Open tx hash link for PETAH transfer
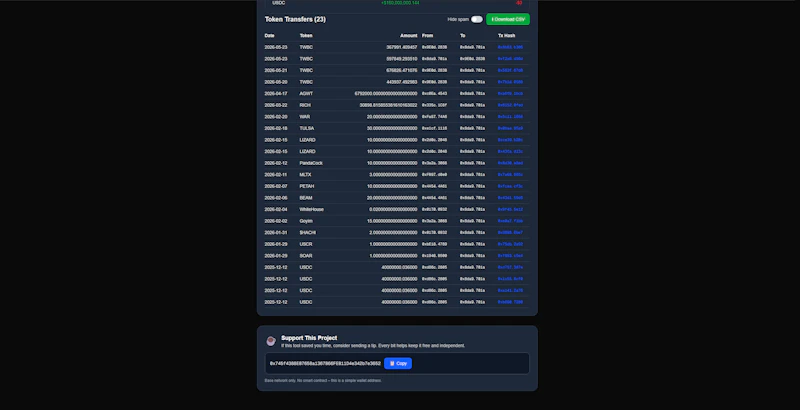800x410 pixels. pos(510,186)
